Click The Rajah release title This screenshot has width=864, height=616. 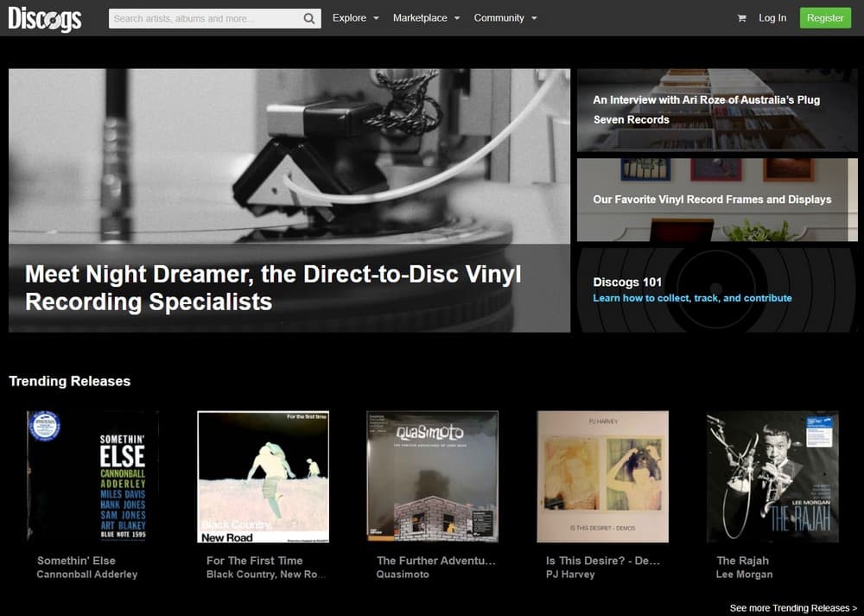tap(742, 561)
